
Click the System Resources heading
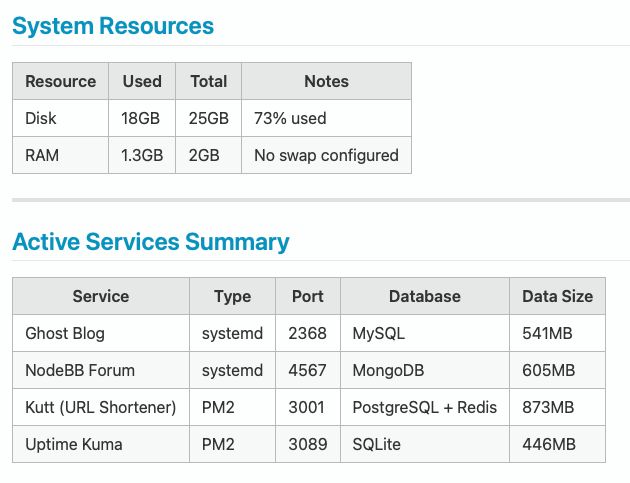tap(113, 26)
